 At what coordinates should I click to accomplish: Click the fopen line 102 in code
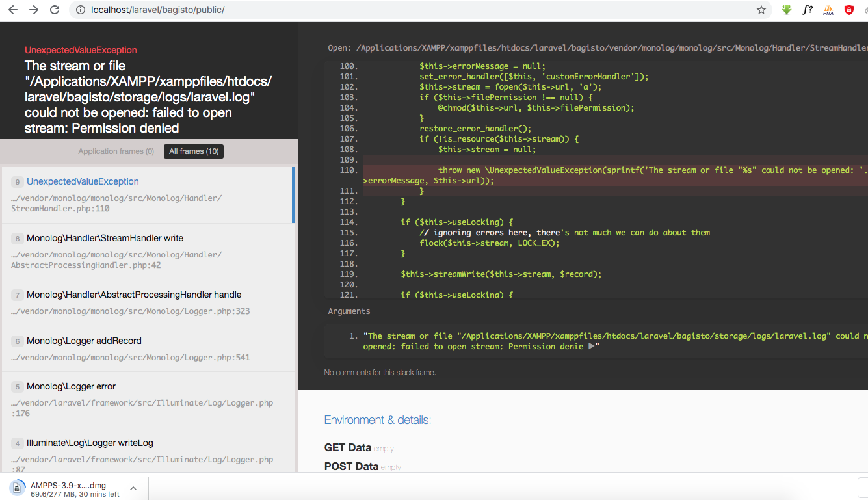pyautogui.click(x=510, y=87)
